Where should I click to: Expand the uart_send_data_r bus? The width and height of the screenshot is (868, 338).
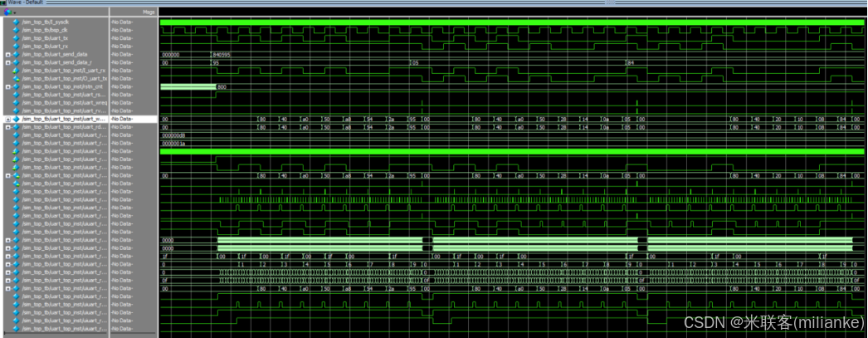coord(7,62)
